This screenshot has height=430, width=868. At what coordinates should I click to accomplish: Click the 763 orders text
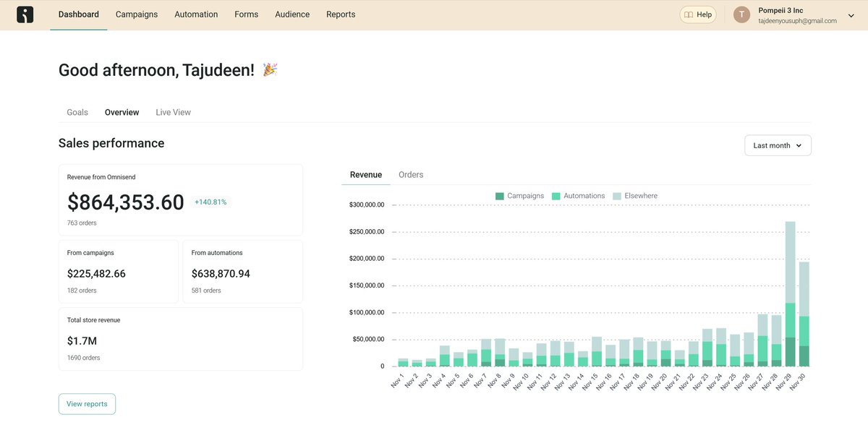[80, 223]
